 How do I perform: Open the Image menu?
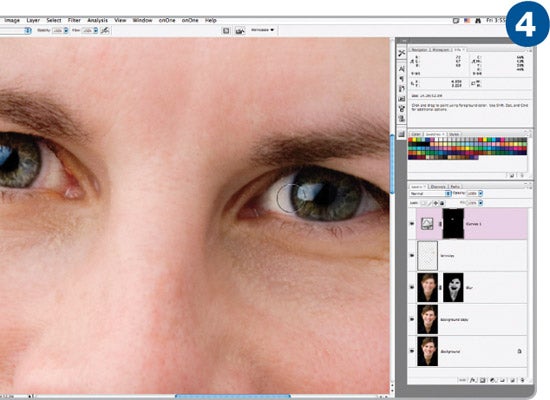pos(12,20)
